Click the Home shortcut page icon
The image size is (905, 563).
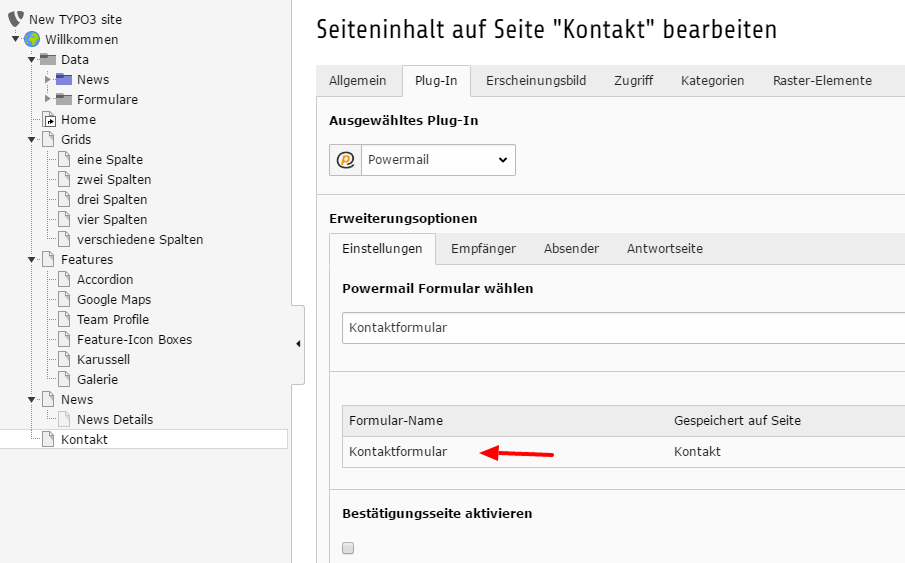[50, 120]
